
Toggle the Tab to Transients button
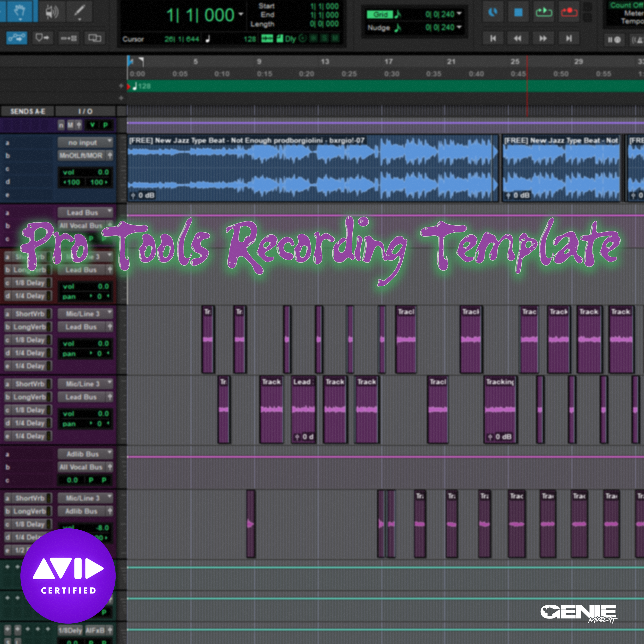pos(42,38)
